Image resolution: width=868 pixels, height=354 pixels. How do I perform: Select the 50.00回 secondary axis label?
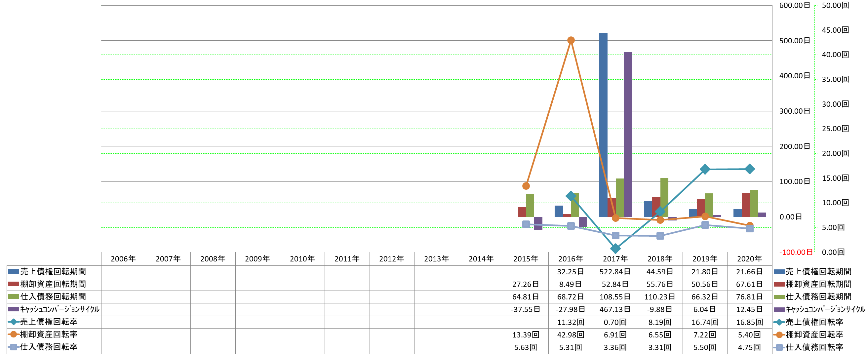coord(835,5)
